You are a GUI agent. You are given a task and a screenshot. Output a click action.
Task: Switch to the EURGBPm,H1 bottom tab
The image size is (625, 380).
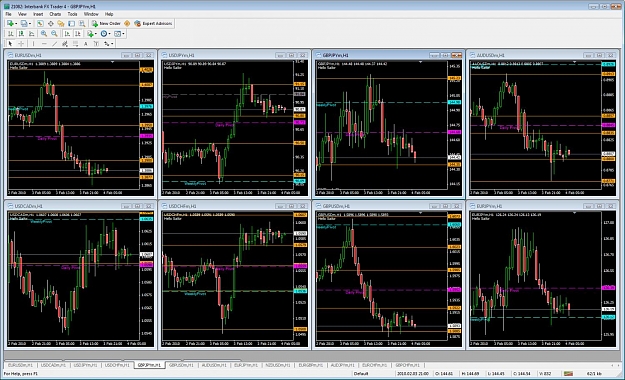311,365
